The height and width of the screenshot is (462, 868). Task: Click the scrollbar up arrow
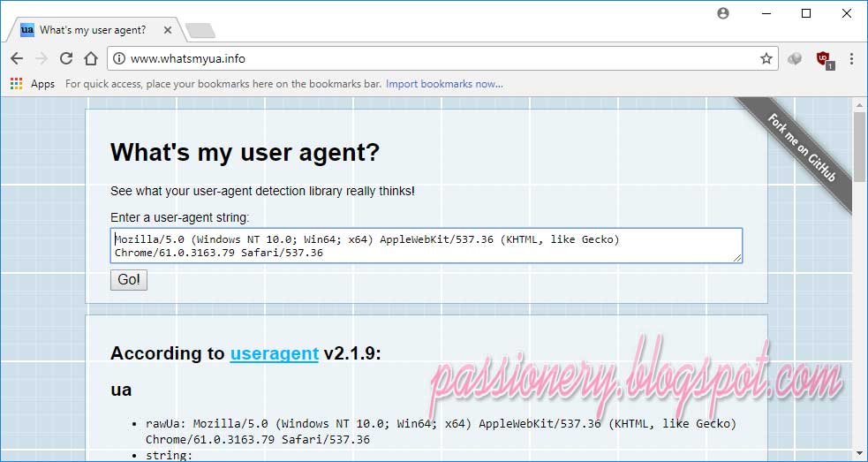tap(859, 104)
